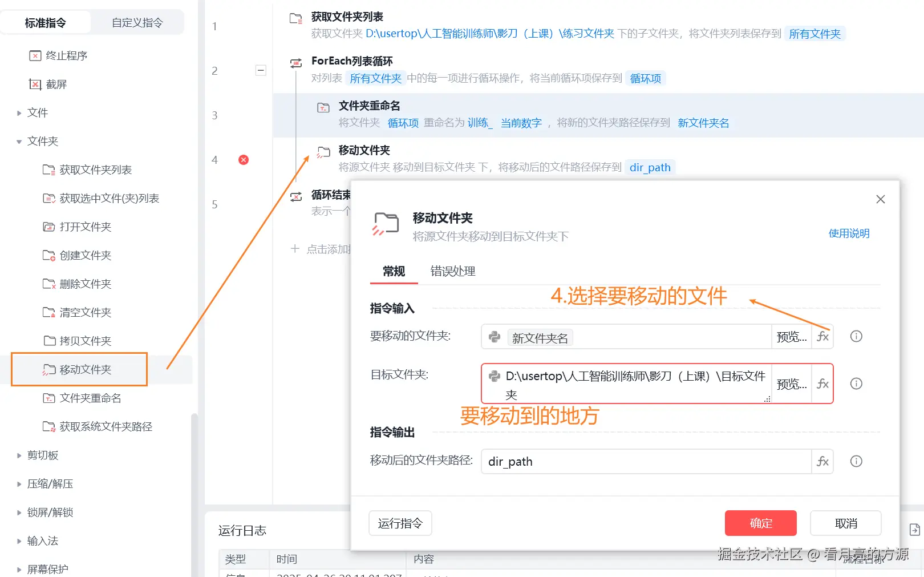The image size is (924, 577).
Task: Click the export log icon at right
Action: point(914,530)
